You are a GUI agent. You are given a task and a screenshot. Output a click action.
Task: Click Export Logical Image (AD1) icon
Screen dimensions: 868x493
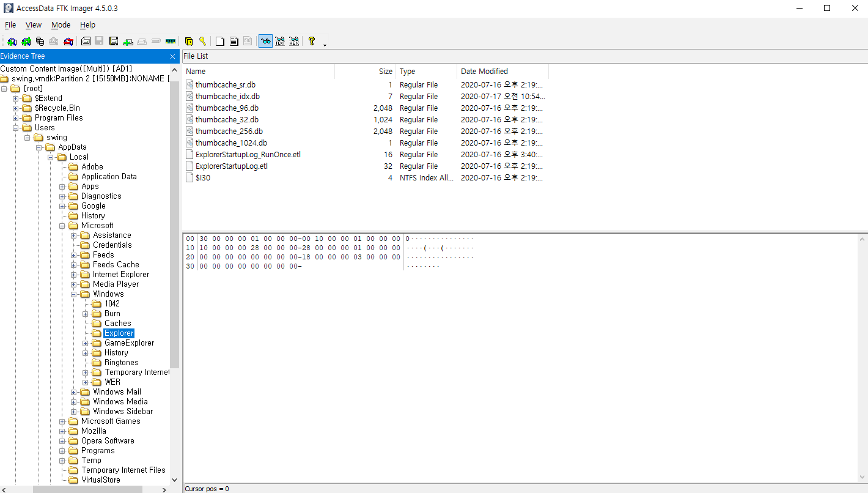coord(114,41)
